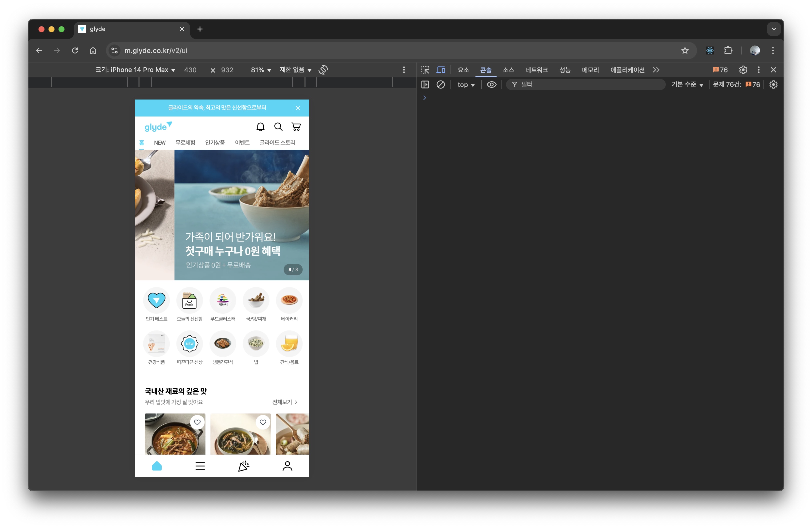Open DevTools settings gear icon
This screenshot has height=528, width=812.
click(743, 70)
